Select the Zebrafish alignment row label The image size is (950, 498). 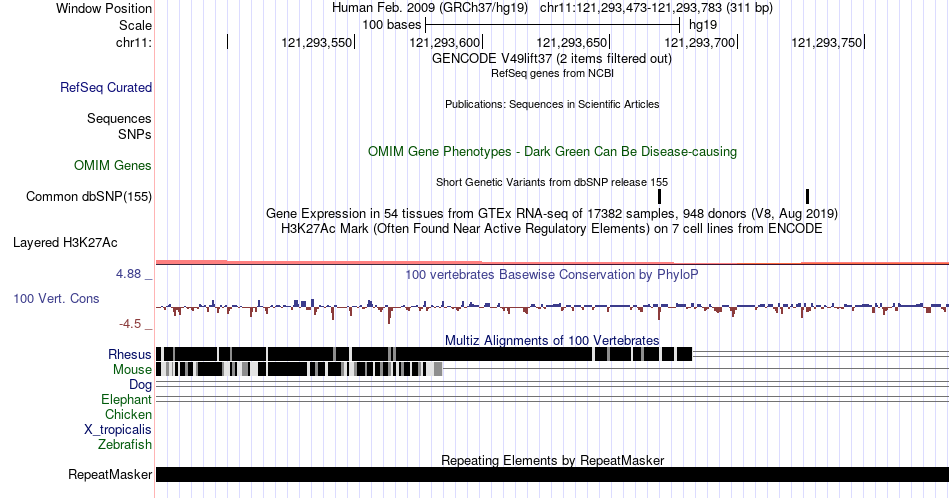(125, 444)
